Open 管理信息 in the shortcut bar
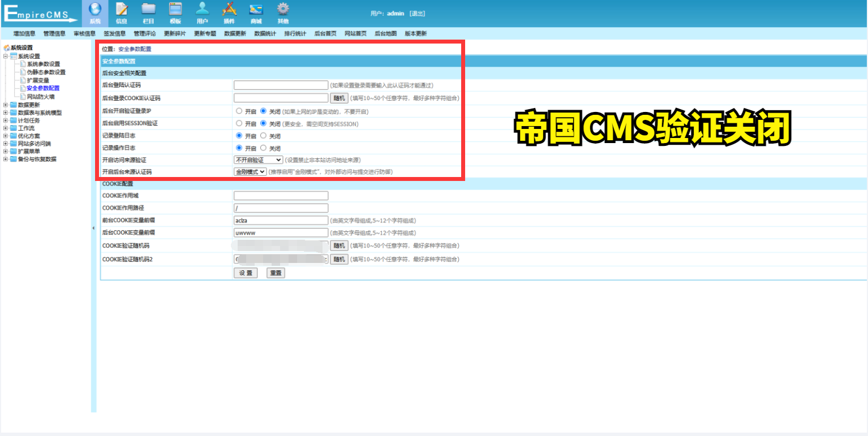 click(54, 33)
